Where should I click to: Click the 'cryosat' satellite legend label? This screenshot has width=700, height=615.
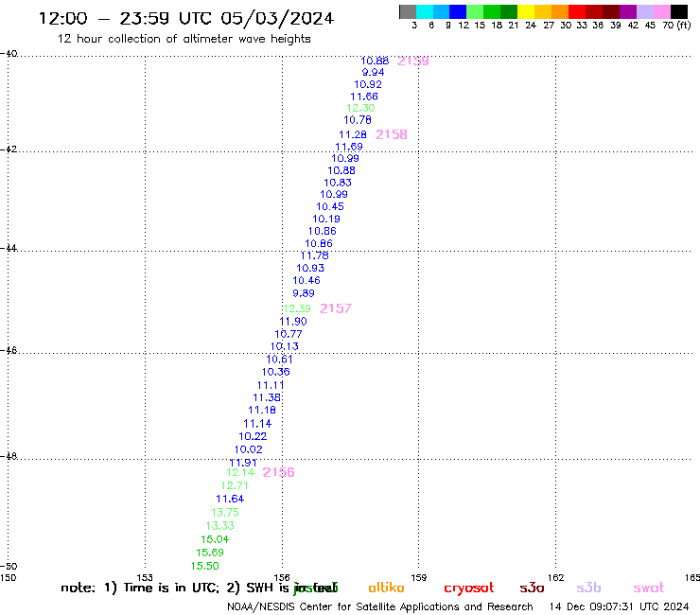(x=469, y=589)
